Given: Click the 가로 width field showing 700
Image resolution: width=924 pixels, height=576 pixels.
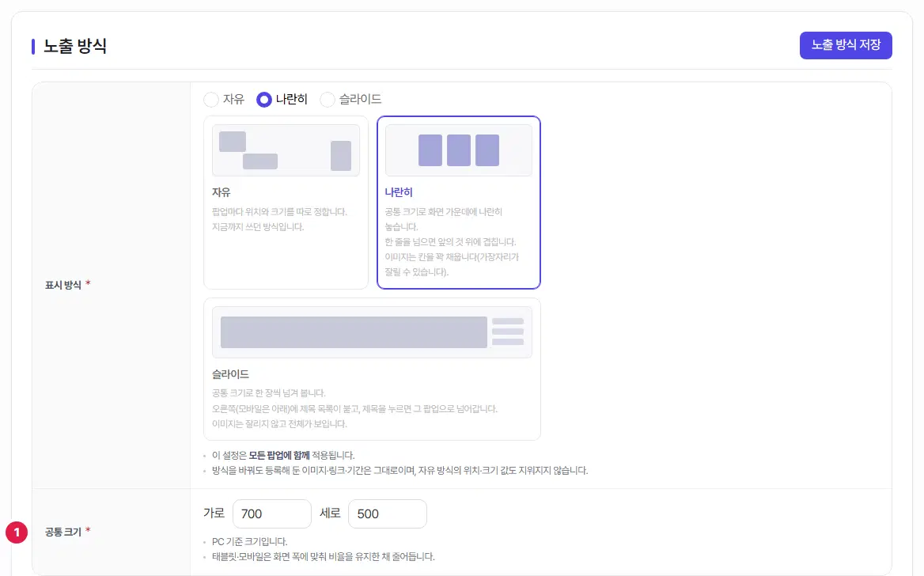Looking at the screenshot, I should pyautogui.click(x=271, y=514).
